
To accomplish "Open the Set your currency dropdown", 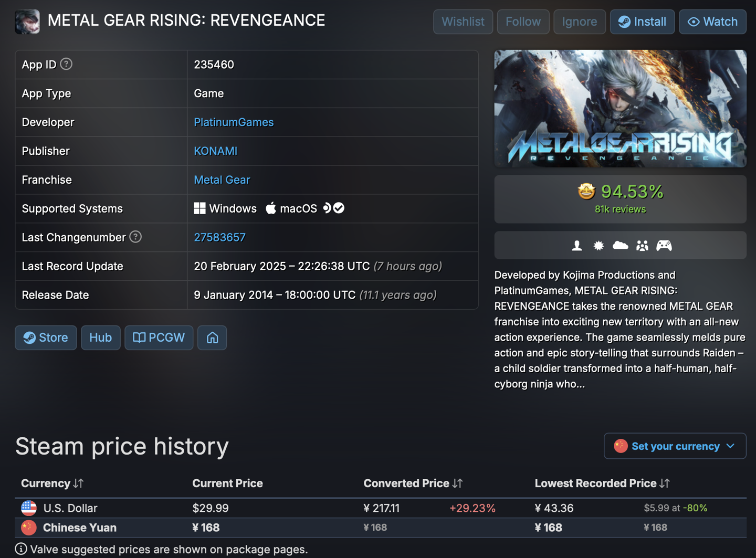I will point(675,446).
